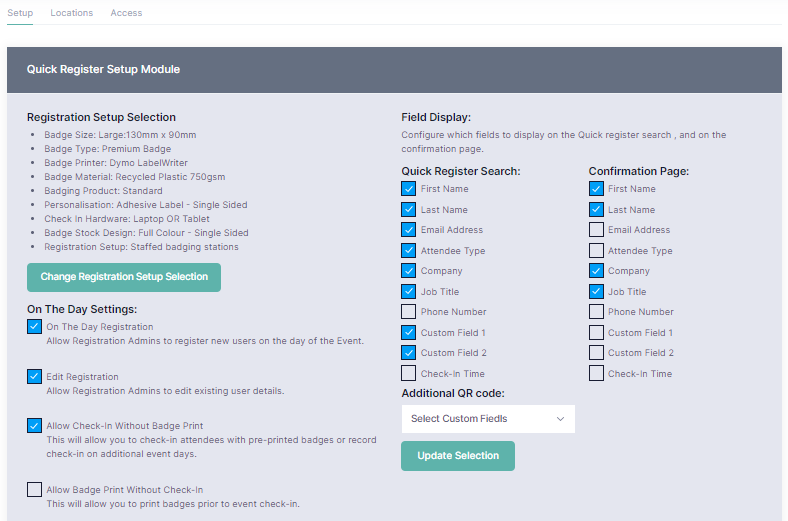Enable Attendee Type on Confirmation Page
Screen dimensions: 788x521
(596, 251)
